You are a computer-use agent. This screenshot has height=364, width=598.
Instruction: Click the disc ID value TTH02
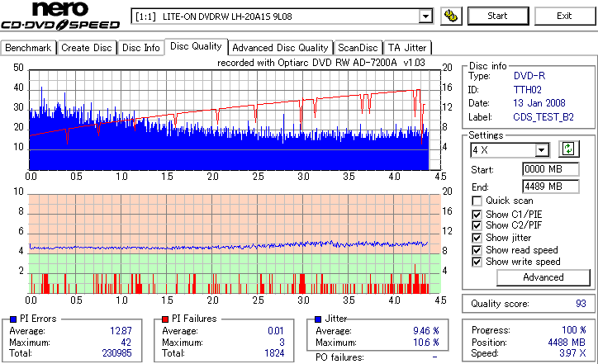pyautogui.click(x=528, y=90)
